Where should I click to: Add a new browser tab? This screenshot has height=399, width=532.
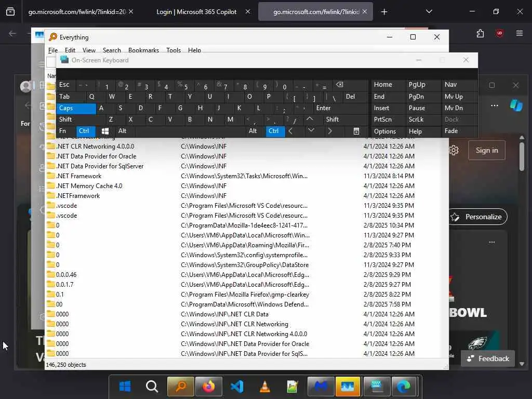pos(384,12)
